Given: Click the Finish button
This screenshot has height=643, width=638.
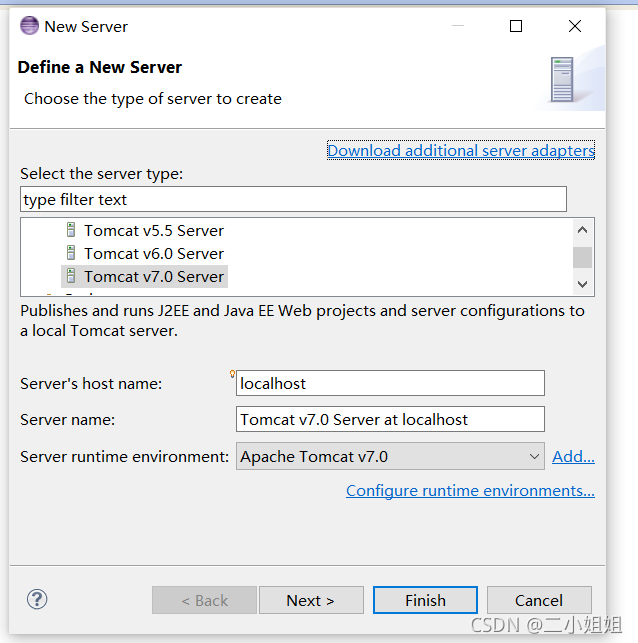Looking at the screenshot, I should click(x=425, y=600).
